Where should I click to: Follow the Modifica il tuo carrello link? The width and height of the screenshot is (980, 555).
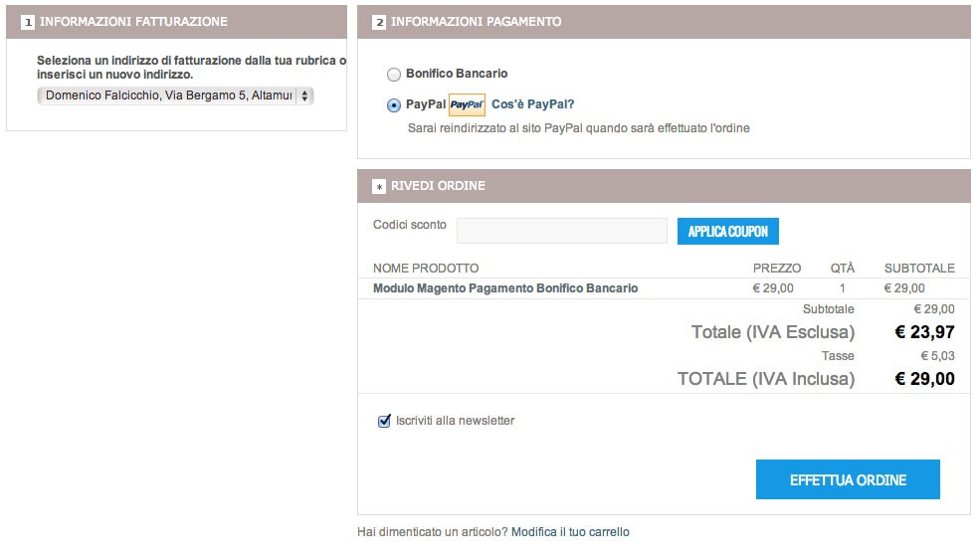(570, 532)
